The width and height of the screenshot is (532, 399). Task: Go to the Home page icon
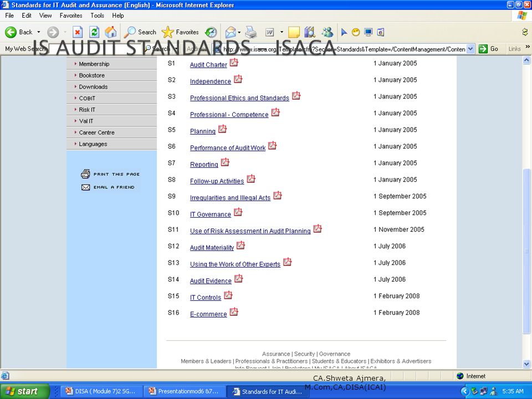point(111,32)
